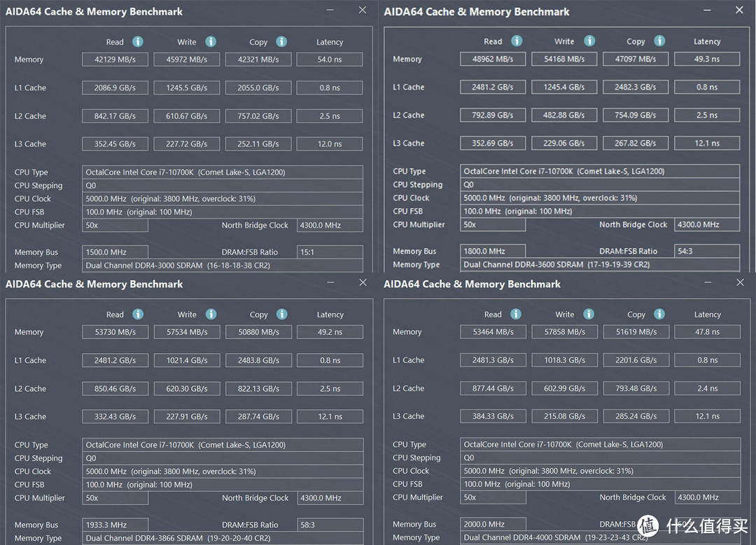The image size is (756, 545).
Task: Close the DDR4-3866 benchmark window
Action: (363, 282)
